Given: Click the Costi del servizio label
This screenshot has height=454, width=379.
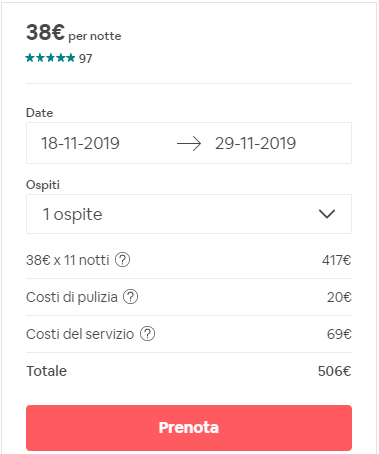Looking at the screenshot, I should 80,334.
